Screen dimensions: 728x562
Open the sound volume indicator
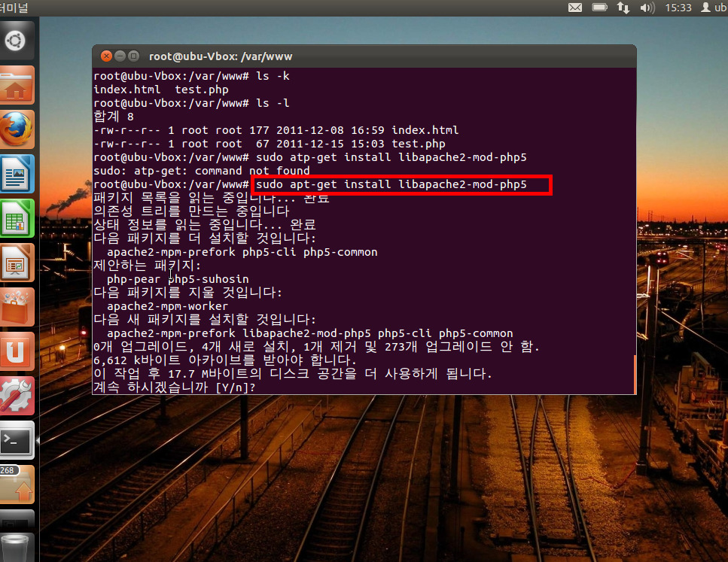click(647, 8)
